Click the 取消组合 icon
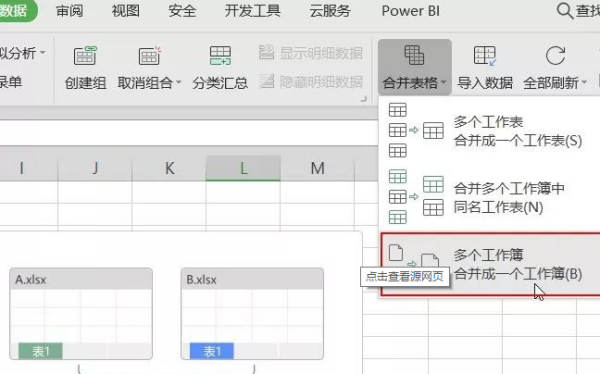Viewport: 600px width, 374px height. [x=149, y=56]
